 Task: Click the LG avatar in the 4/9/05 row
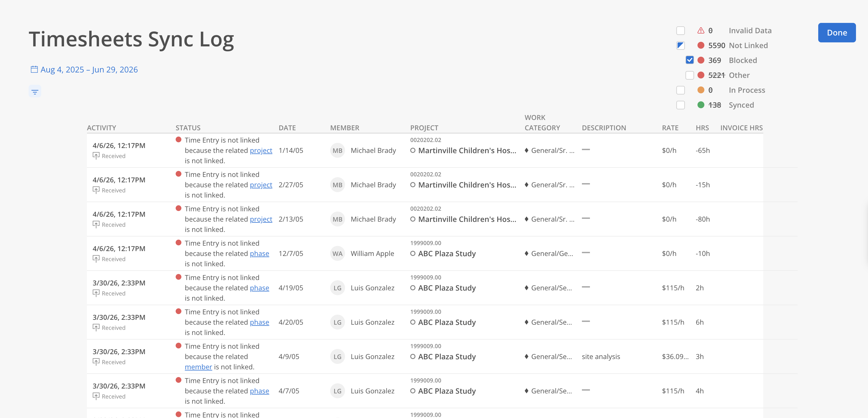point(337,357)
